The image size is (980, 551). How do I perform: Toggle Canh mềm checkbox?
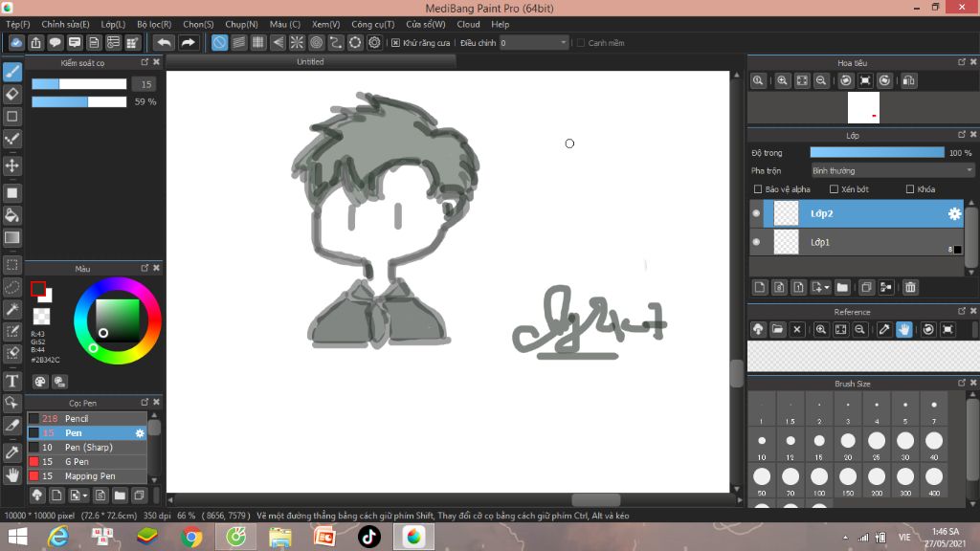pos(581,43)
